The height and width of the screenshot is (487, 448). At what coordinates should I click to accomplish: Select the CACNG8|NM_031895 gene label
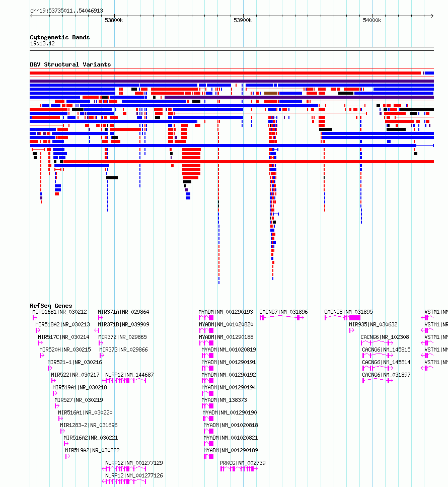click(348, 312)
